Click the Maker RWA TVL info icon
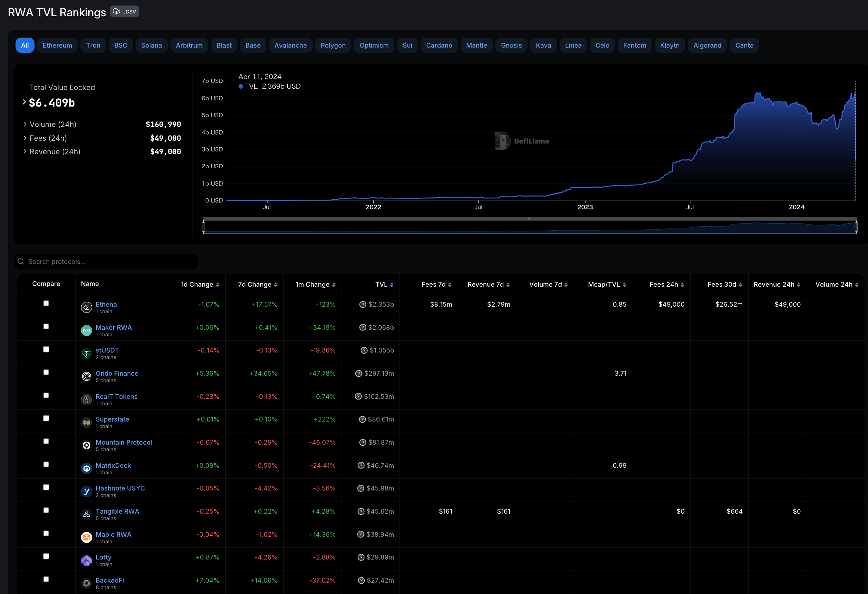The image size is (868, 594). [363, 327]
